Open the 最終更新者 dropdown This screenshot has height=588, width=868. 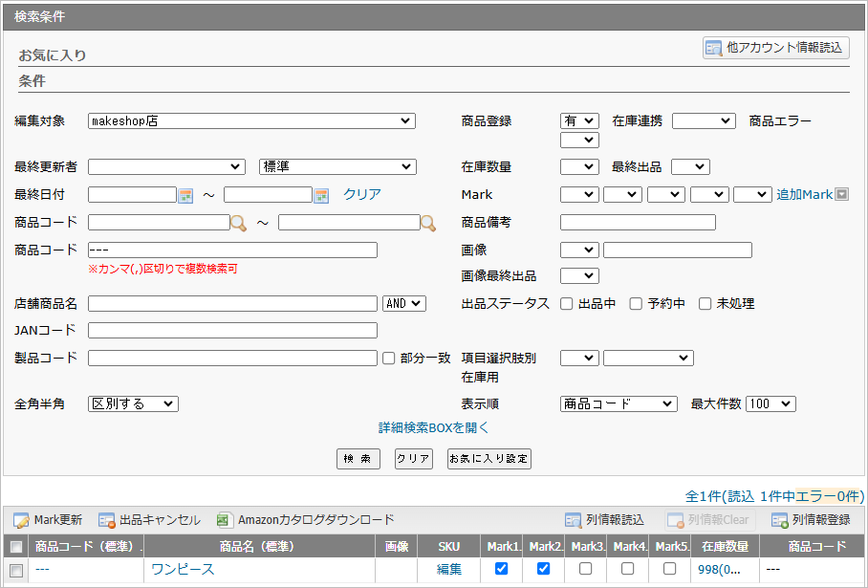pyautogui.click(x=166, y=166)
